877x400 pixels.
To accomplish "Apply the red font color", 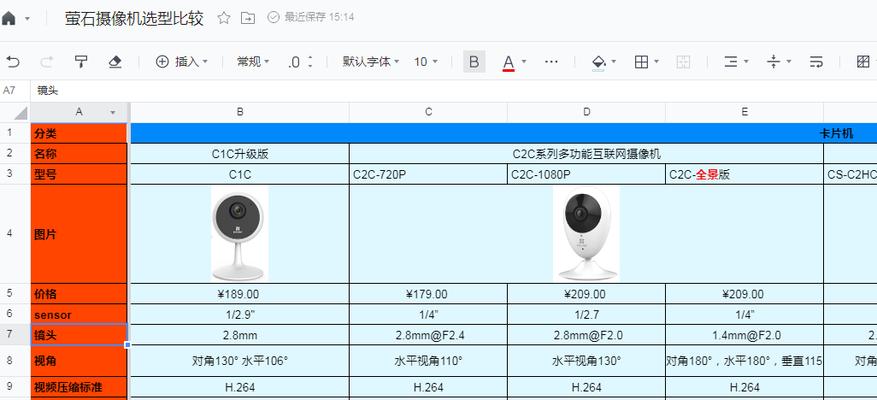I will [x=508, y=62].
